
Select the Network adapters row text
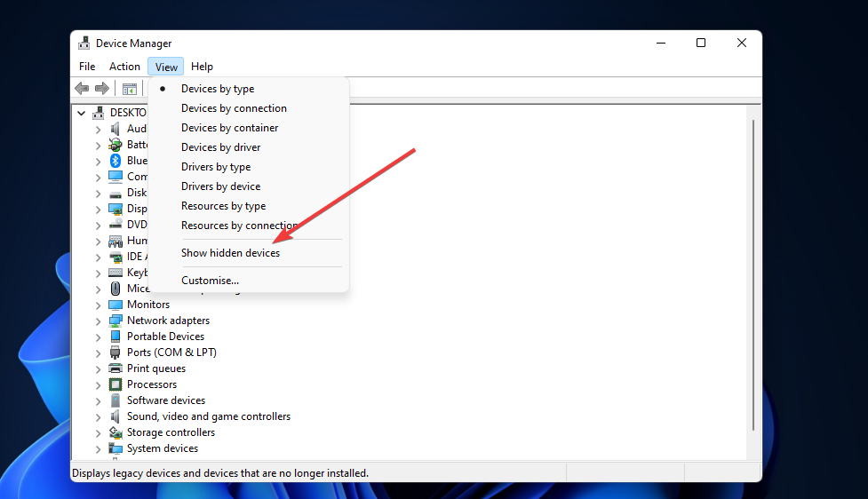(168, 321)
